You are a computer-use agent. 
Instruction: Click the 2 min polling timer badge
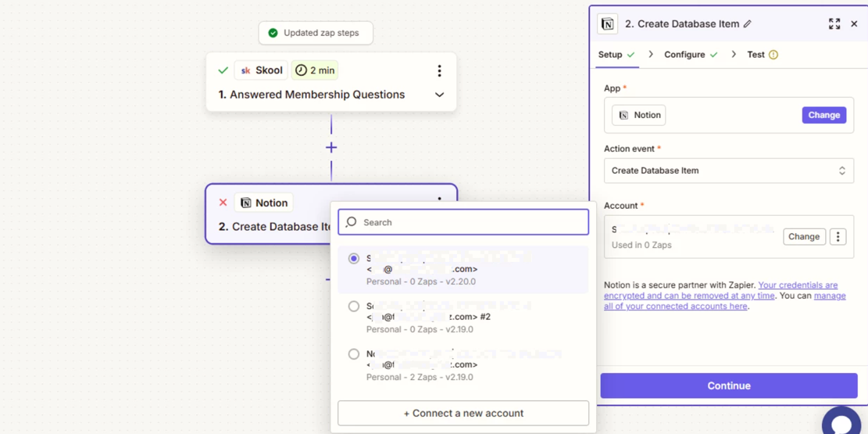click(x=314, y=70)
